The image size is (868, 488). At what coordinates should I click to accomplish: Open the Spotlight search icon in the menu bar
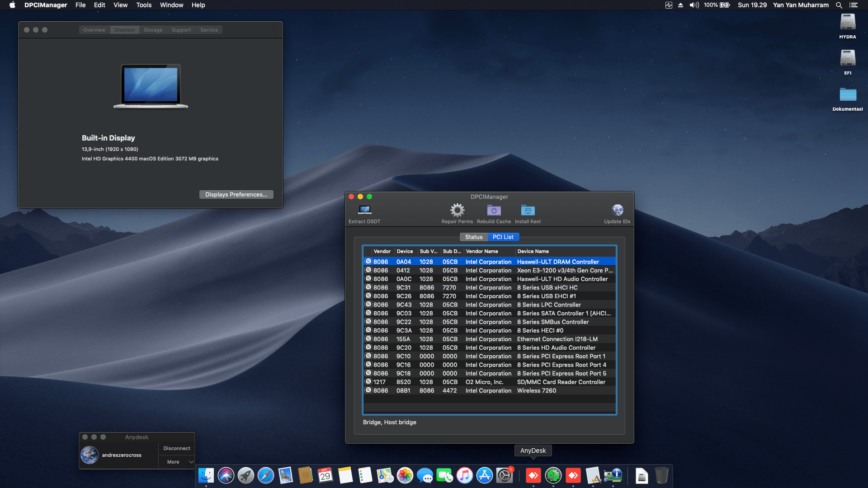(839, 5)
